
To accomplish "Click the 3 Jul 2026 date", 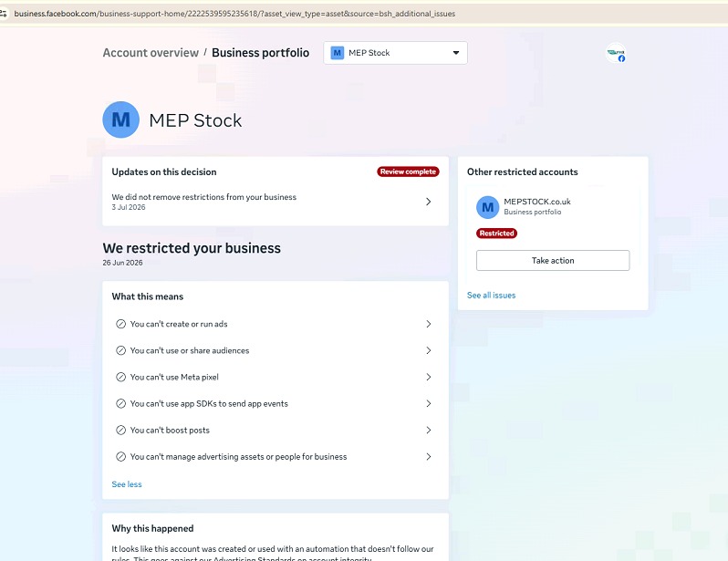I will tap(128, 207).
